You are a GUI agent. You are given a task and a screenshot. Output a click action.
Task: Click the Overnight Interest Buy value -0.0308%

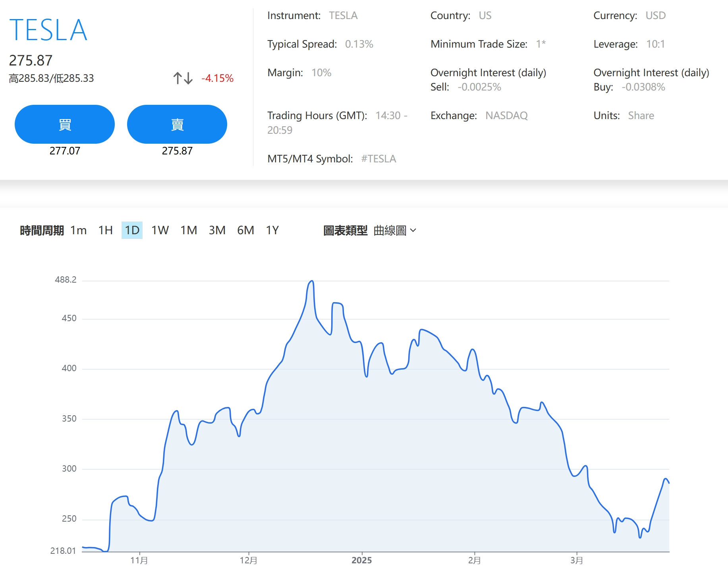click(643, 87)
